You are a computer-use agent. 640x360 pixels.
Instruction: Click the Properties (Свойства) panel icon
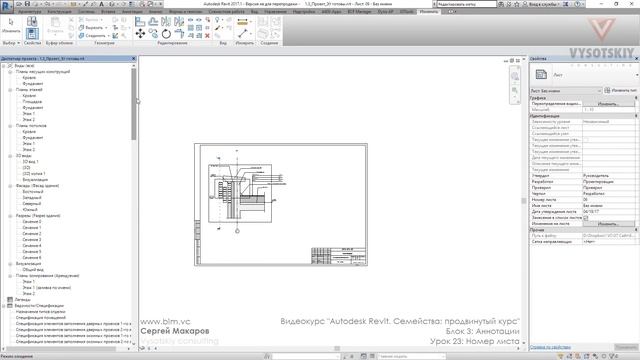32,33
